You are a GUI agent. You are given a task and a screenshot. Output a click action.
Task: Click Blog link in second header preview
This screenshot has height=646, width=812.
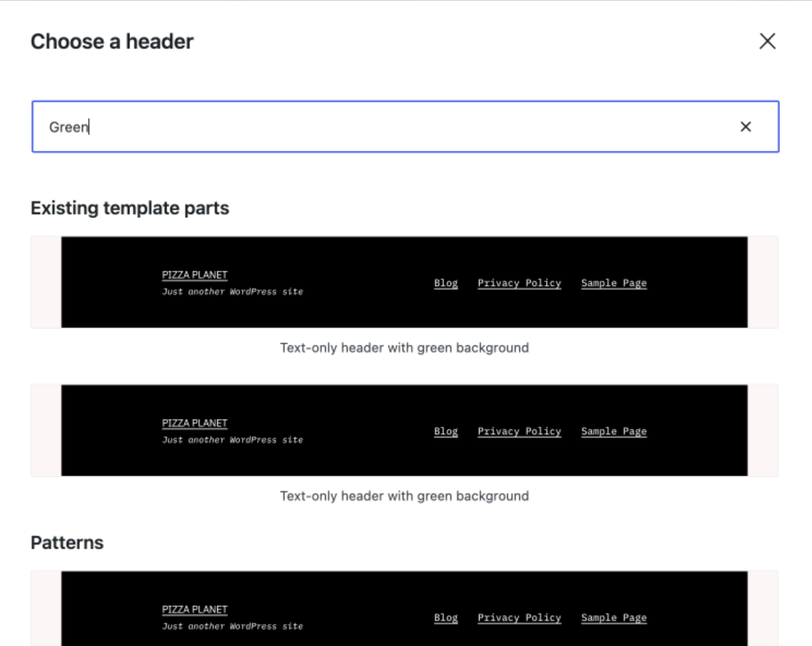tap(446, 431)
